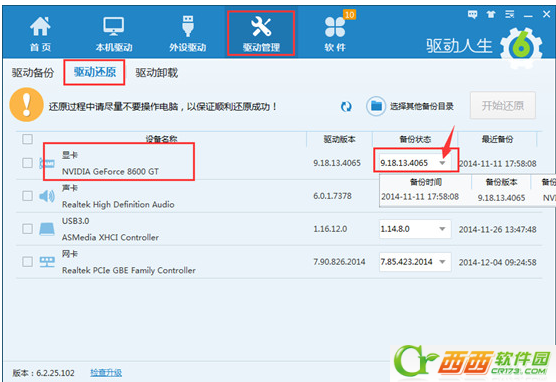Click the 驱动版本 column header
The image size is (556, 382).
[339, 139]
